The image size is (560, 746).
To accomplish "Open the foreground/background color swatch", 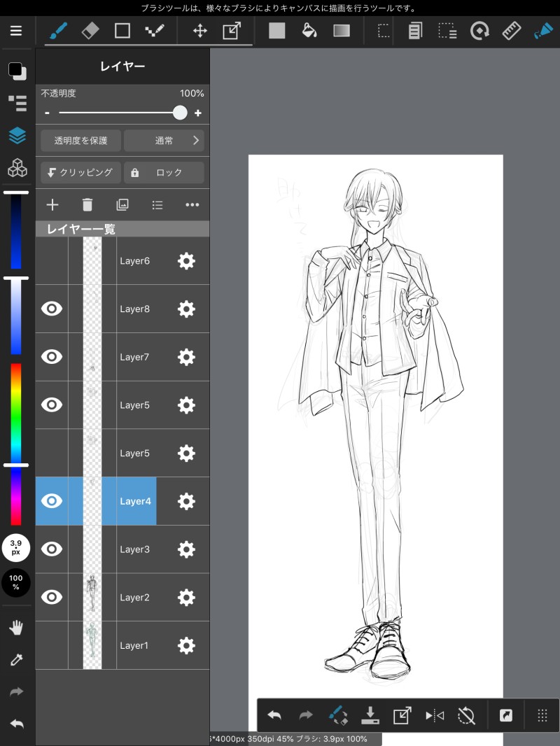I will 17,71.
